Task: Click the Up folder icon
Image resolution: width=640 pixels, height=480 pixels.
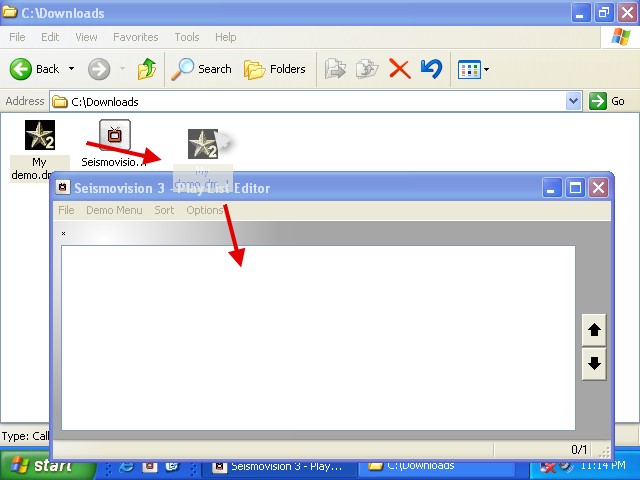Action: click(146, 69)
